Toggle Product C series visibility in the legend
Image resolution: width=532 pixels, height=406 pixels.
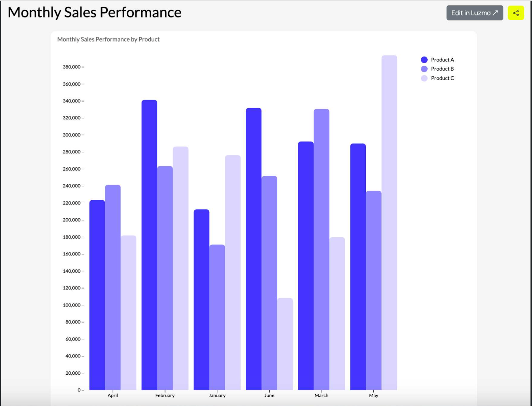click(443, 78)
